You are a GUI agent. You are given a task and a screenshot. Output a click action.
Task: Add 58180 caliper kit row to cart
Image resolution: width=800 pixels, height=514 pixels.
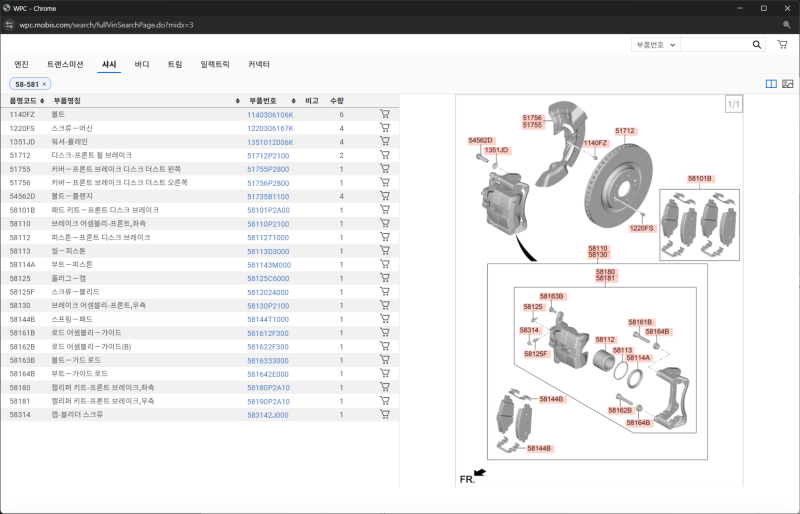point(385,387)
